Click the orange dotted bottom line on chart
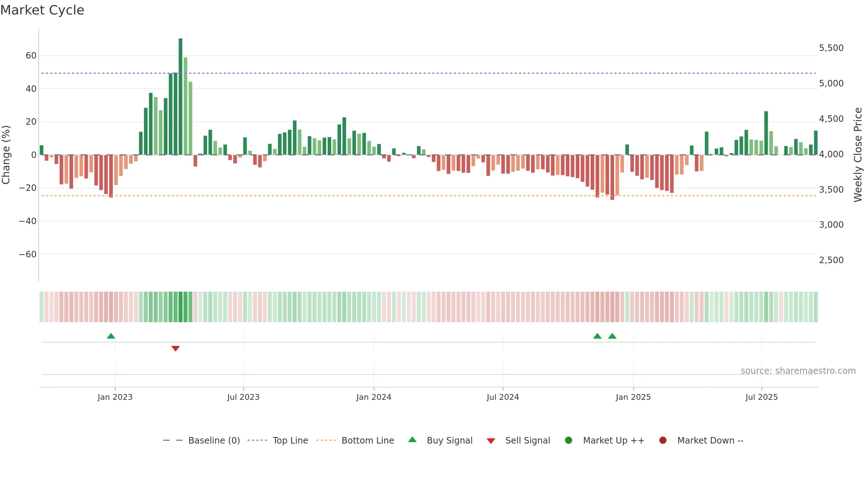The height and width of the screenshot is (488, 868). [x=429, y=196]
